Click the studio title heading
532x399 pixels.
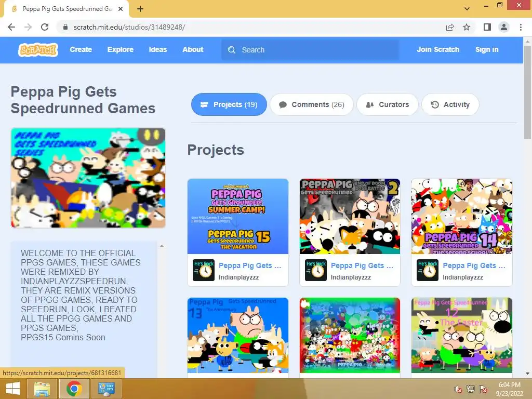(x=83, y=100)
